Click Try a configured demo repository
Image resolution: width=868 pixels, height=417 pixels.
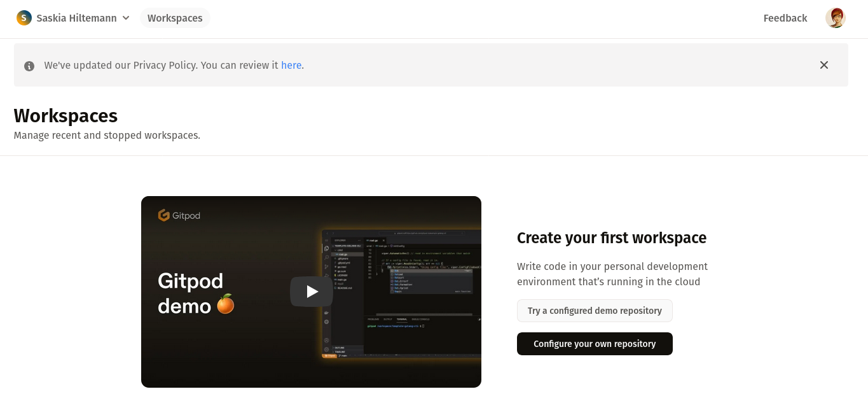(x=595, y=311)
